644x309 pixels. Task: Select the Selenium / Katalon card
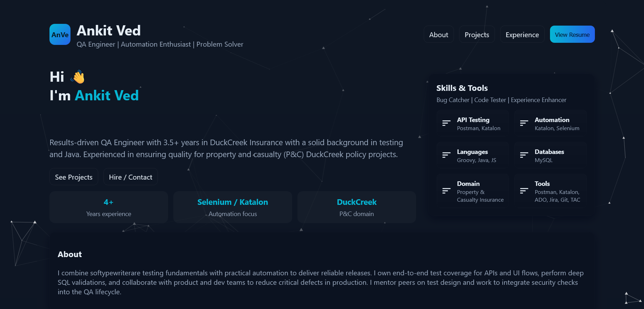point(233,207)
